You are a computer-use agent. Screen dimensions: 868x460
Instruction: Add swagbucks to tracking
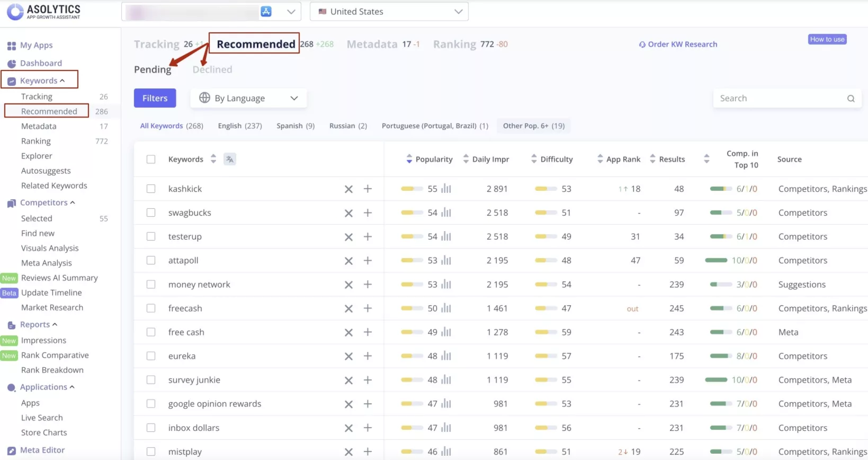click(x=368, y=213)
